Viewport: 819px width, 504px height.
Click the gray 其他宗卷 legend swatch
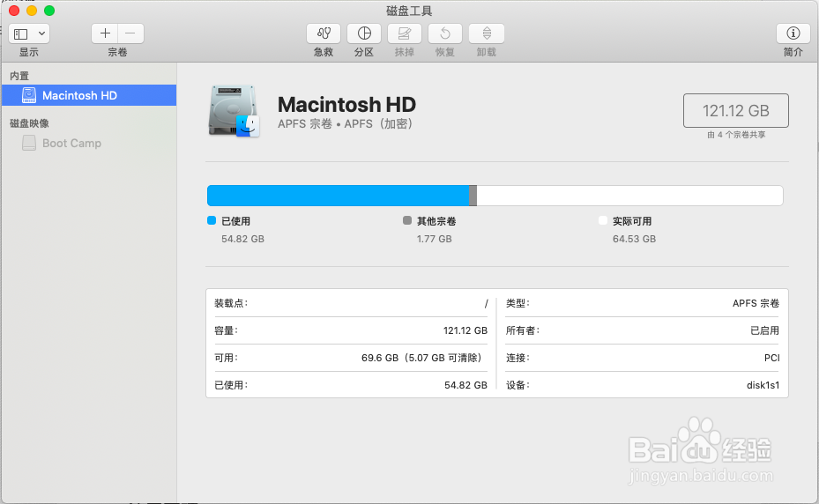pos(407,220)
